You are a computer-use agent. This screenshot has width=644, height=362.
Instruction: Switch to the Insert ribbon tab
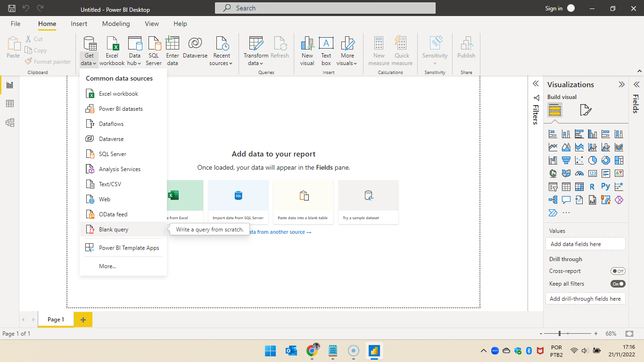79,24
